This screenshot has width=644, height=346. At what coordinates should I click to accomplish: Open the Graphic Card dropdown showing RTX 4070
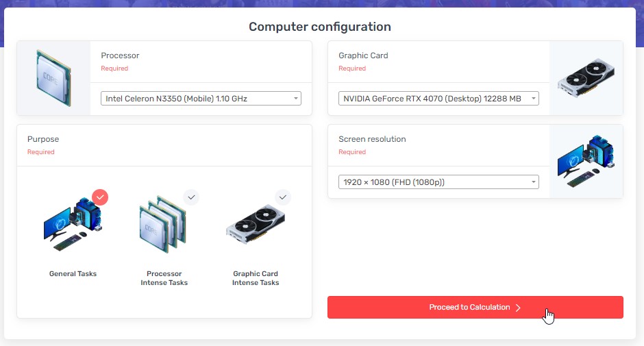click(x=438, y=99)
